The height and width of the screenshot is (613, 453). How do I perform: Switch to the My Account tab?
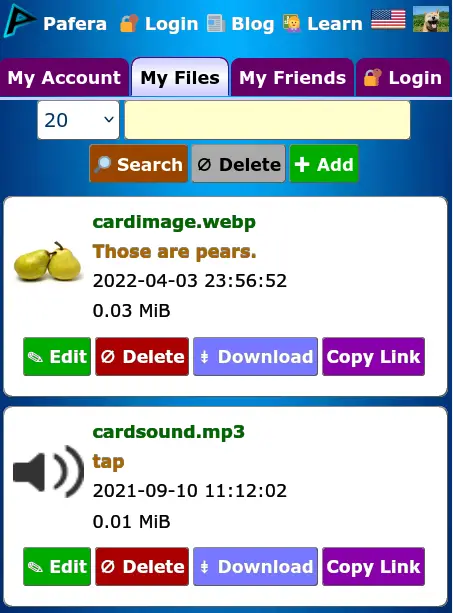click(64, 77)
